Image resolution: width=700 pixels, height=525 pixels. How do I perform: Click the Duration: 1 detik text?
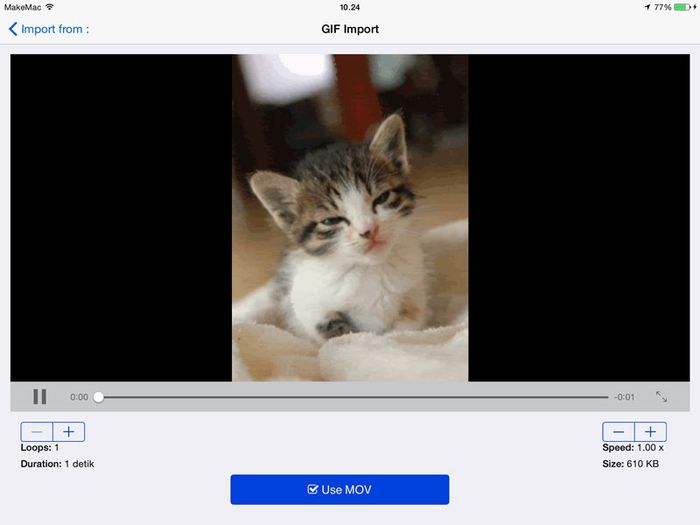[x=57, y=464]
